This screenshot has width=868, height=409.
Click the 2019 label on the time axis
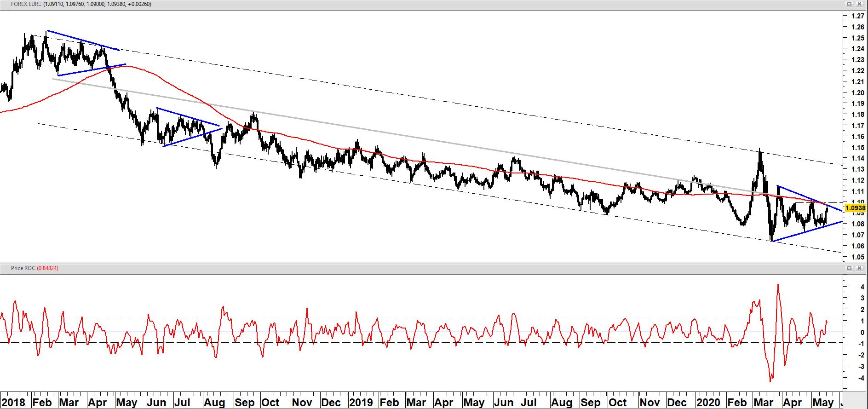coord(362,402)
